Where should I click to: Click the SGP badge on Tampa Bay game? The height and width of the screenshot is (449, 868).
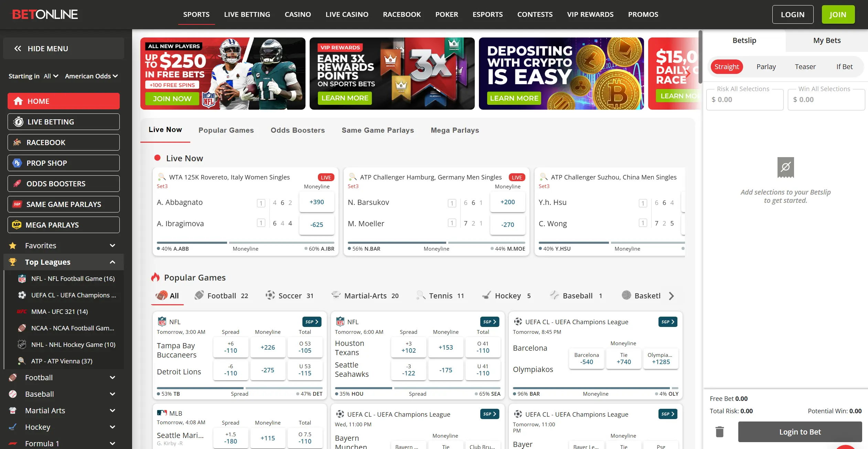pos(312,322)
